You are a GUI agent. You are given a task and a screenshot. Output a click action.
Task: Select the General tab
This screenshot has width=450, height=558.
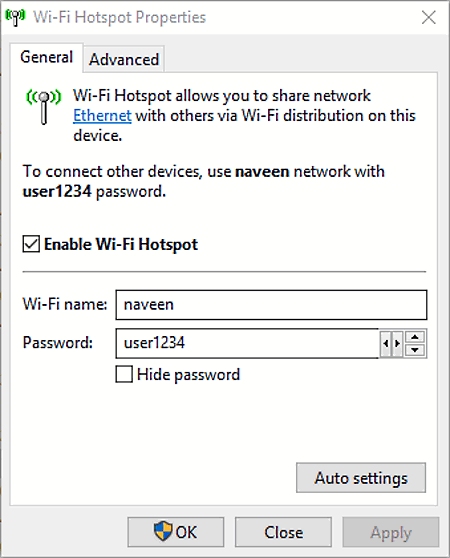47,57
